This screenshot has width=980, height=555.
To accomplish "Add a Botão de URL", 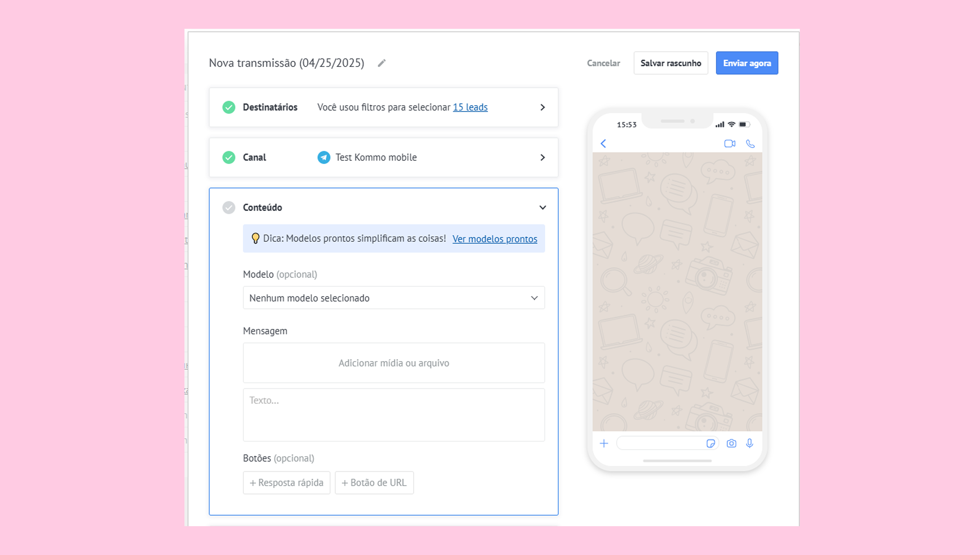I will click(374, 483).
